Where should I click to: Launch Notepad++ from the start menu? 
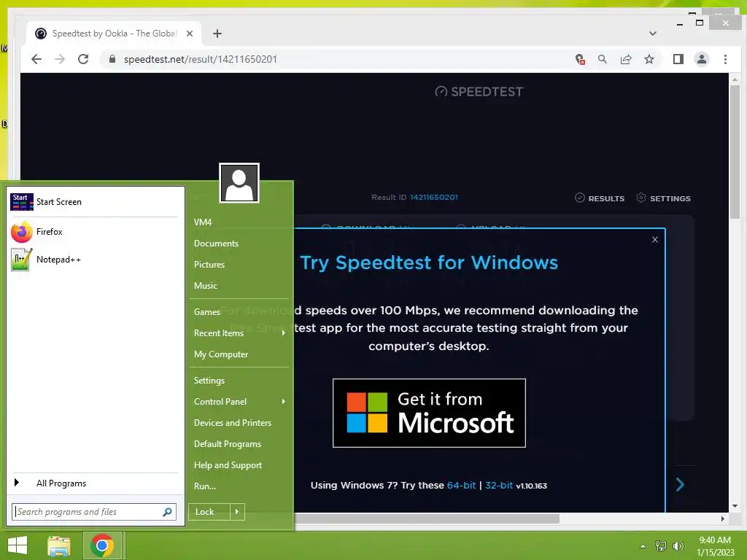coord(96,260)
